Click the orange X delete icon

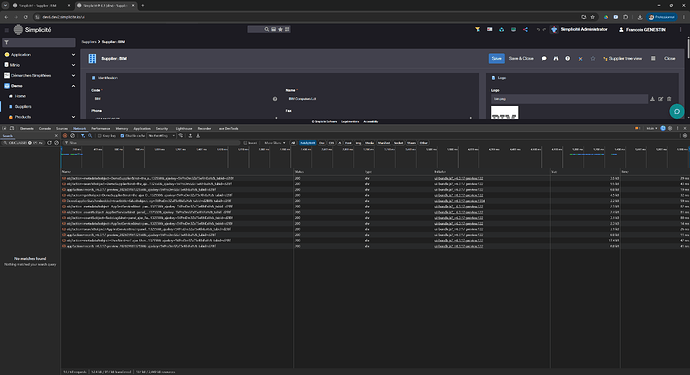tap(580, 59)
